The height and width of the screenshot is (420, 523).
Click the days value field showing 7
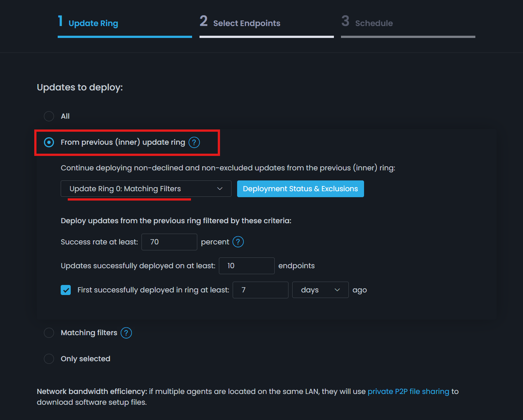pyautogui.click(x=260, y=290)
